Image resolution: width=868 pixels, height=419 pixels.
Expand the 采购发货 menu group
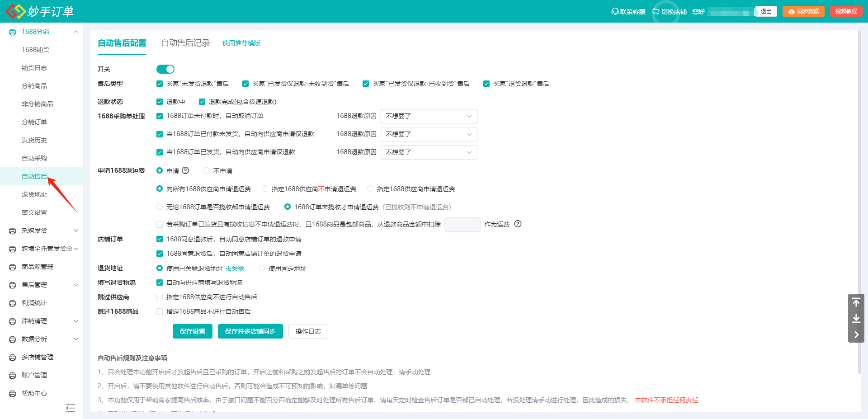pyautogui.click(x=76, y=231)
